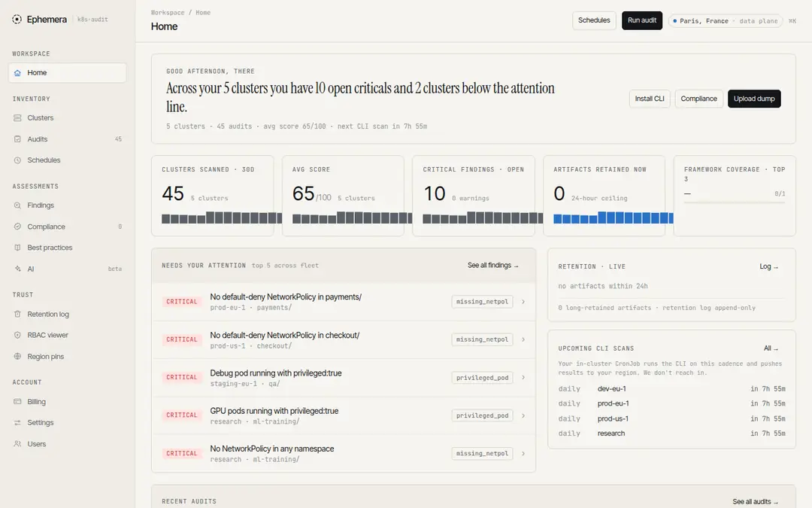This screenshot has width=812, height=508.
Task: Click the prod-us-1 scheduled scan row
Action: (671, 418)
